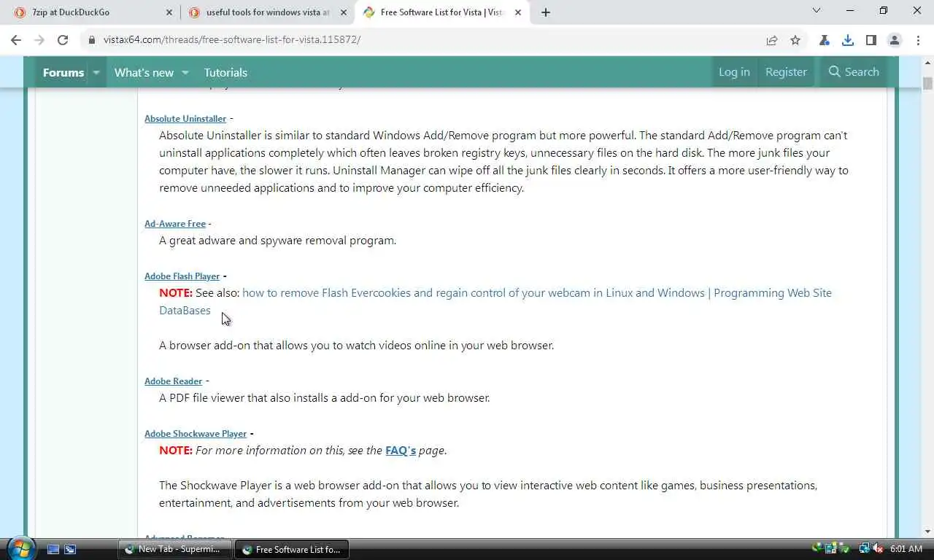Click the page scrollbar up arrow
The width and height of the screenshot is (934, 560).
pos(927,63)
